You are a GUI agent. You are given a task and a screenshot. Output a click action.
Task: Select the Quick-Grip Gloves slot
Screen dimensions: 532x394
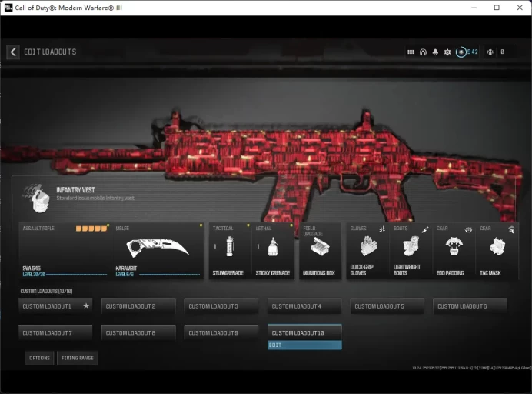367,251
